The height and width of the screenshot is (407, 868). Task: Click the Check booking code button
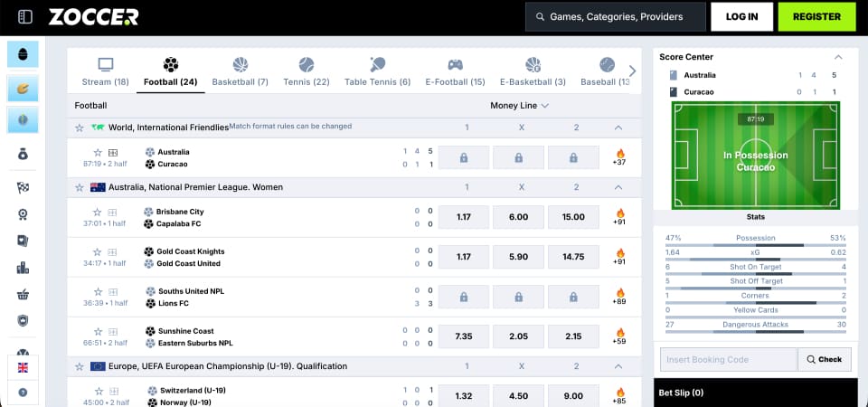[x=825, y=359]
